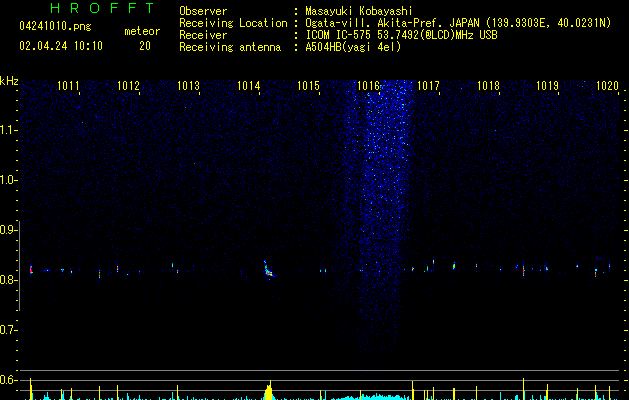Click the Receiving Location label
This screenshot has height=400, width=629.
point(233,23)
